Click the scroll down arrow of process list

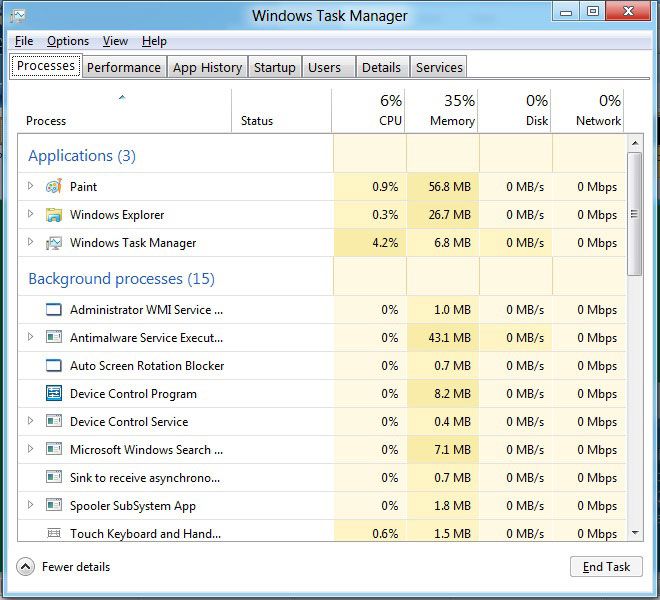pos(635,533)
